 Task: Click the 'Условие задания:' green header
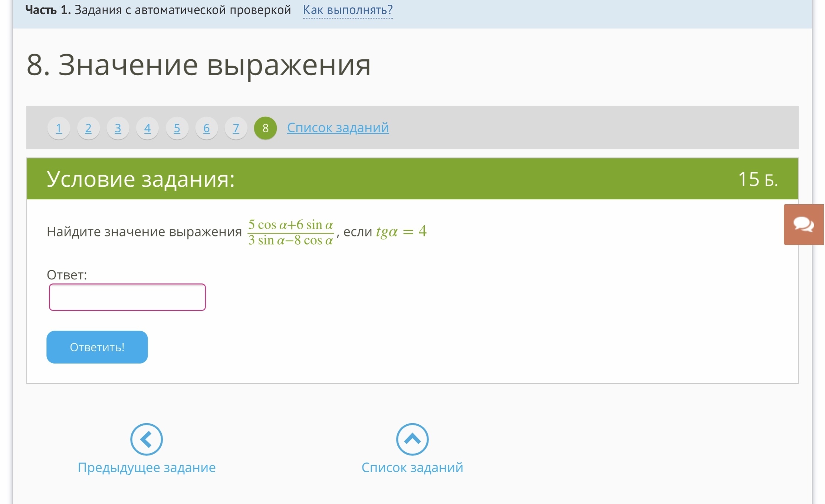coord(141,179)
